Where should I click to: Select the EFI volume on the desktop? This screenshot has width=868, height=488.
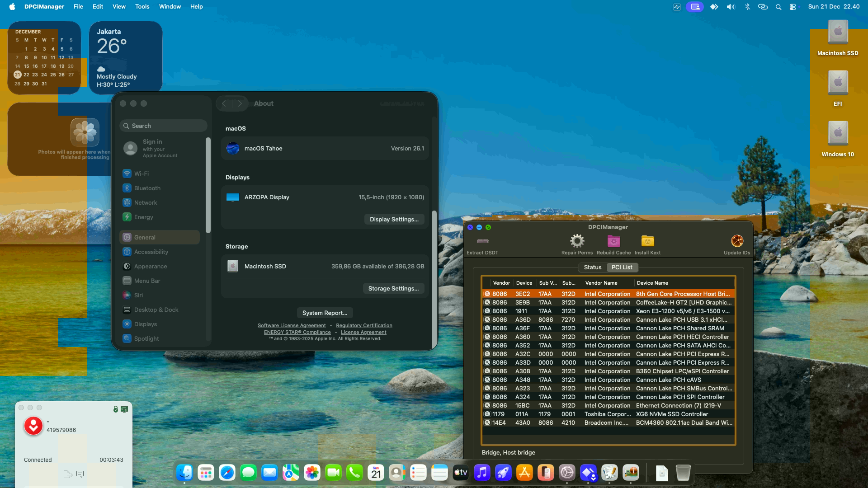click(838, 89)
